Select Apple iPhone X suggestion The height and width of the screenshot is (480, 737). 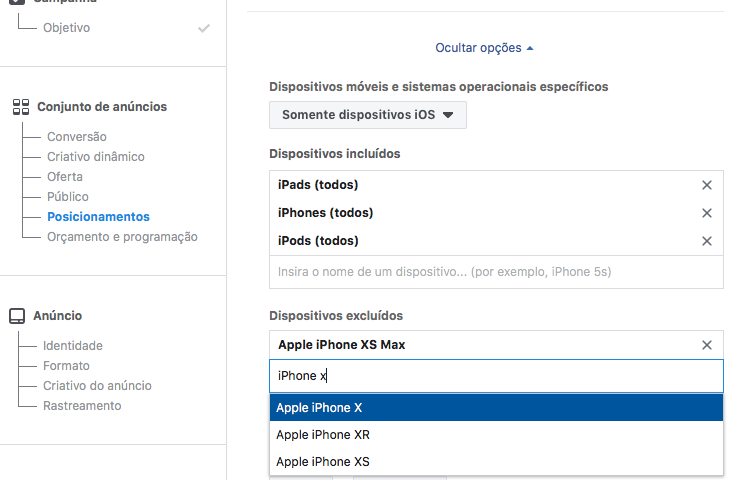coord(496,408)
